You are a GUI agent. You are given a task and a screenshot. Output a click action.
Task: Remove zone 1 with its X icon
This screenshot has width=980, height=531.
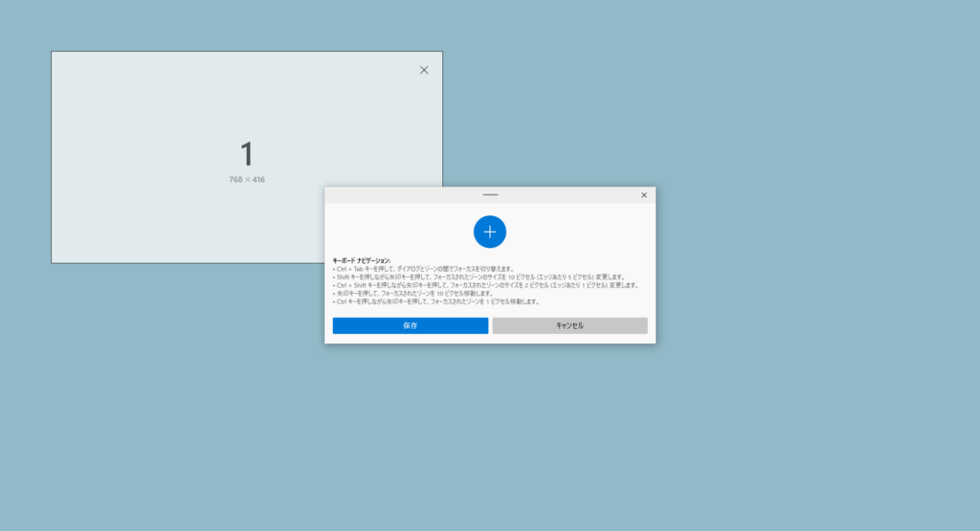pos(424,70)
